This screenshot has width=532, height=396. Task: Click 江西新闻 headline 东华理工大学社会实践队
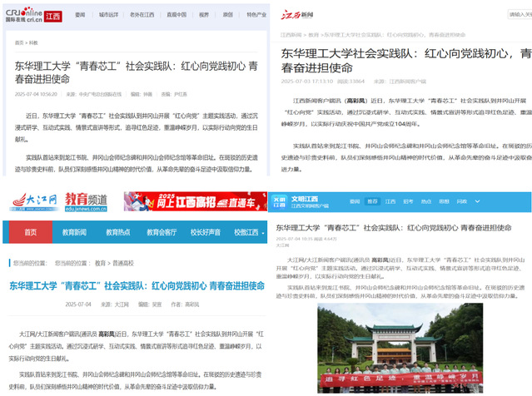(x=406, y=61)
